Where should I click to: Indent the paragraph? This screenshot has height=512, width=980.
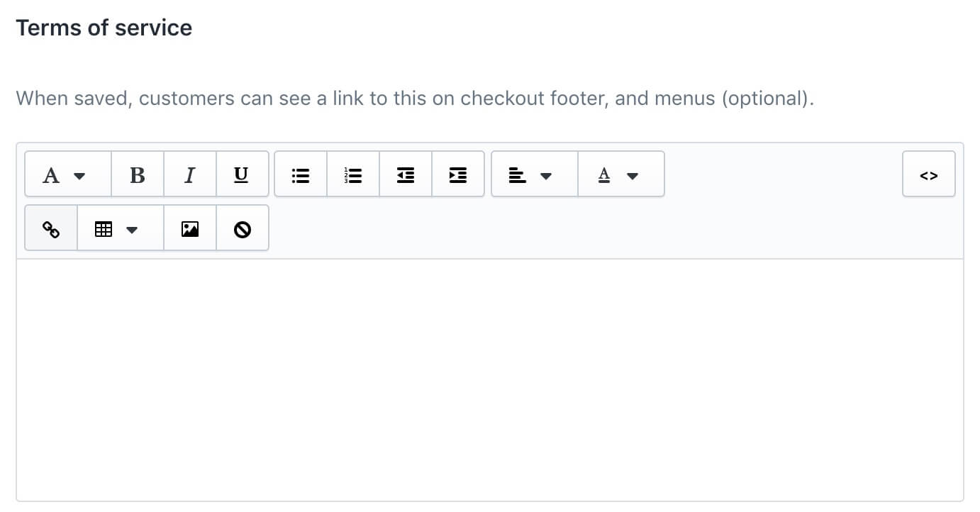point(458,174)
